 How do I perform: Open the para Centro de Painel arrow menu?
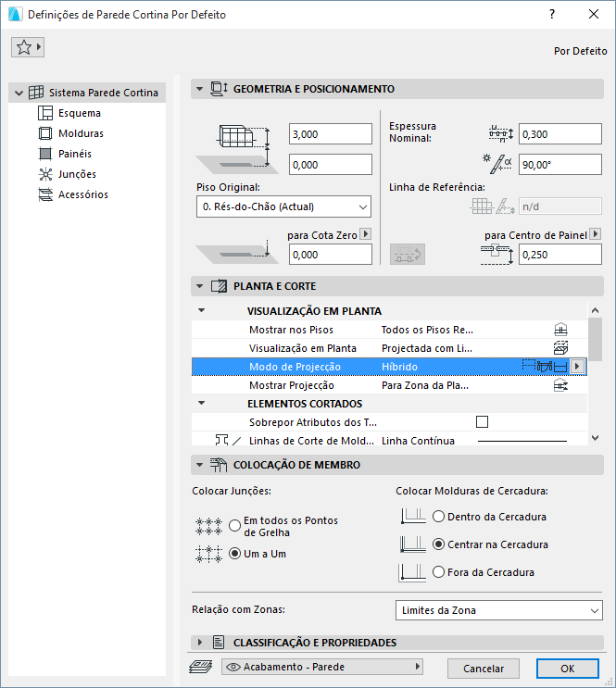(596, 234)
